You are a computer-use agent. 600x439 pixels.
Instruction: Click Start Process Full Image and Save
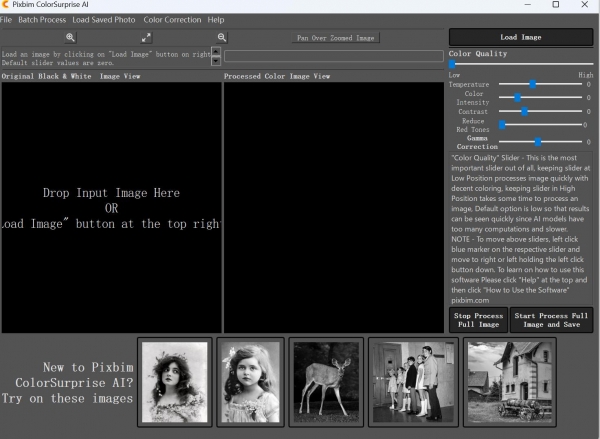551,320
